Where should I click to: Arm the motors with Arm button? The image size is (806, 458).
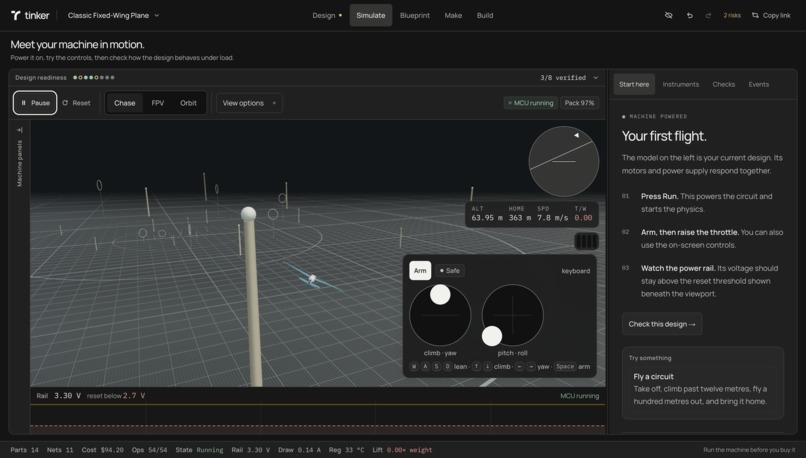coord(420,270)
